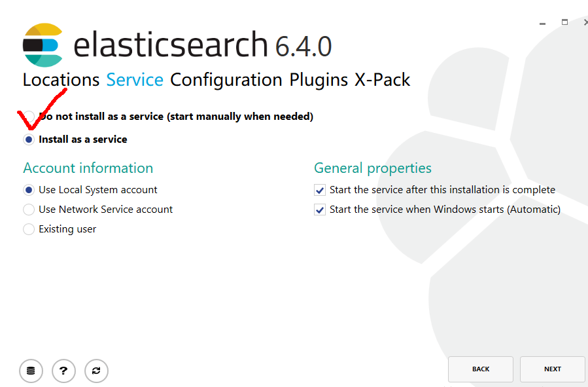Maximize the installer window

[564, 22]
